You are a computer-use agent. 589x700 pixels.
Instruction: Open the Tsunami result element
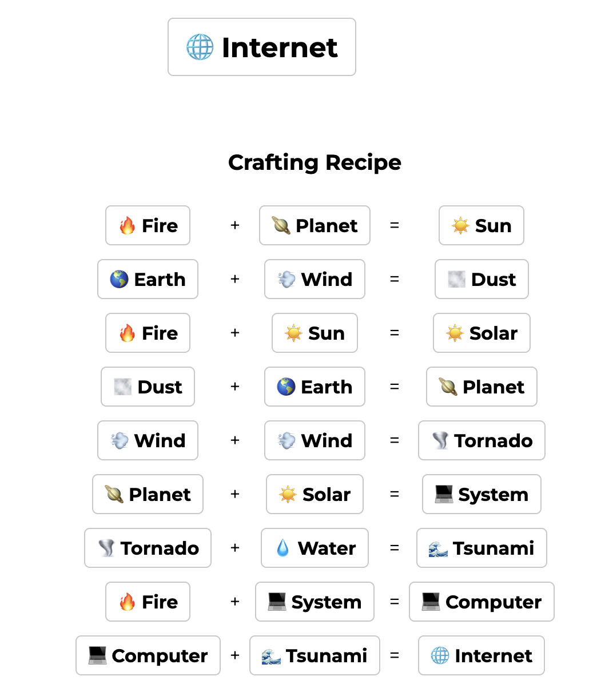(481, 548)
